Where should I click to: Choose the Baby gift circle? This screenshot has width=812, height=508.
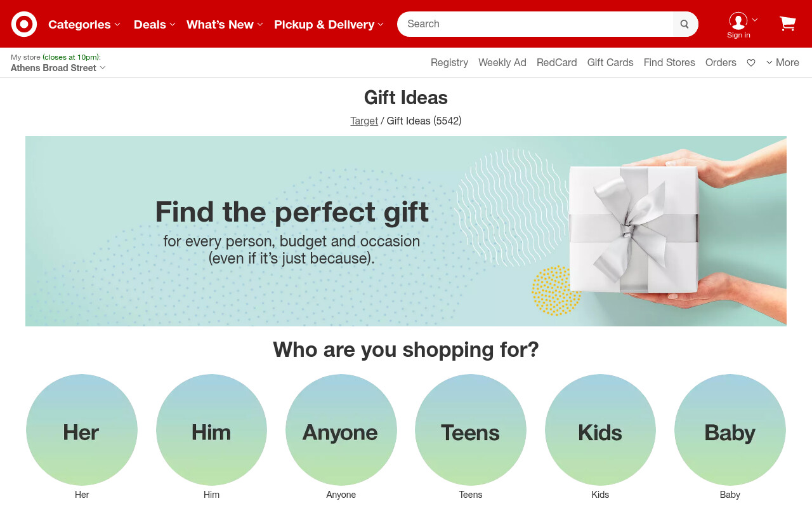[730, 430]
